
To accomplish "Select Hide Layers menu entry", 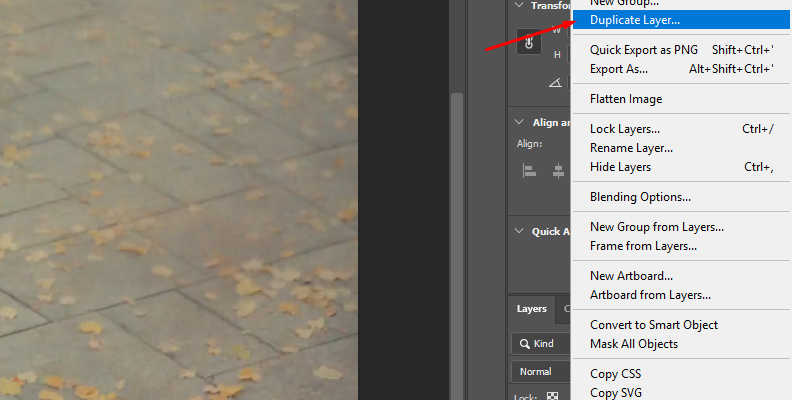I will point(682,167).
